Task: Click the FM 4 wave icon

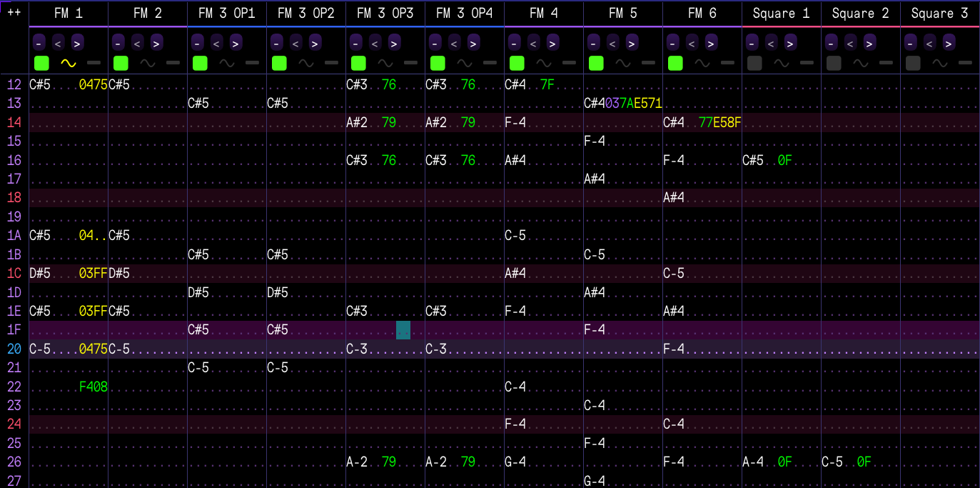Action: pyautogui.click(x=544, y=63)
